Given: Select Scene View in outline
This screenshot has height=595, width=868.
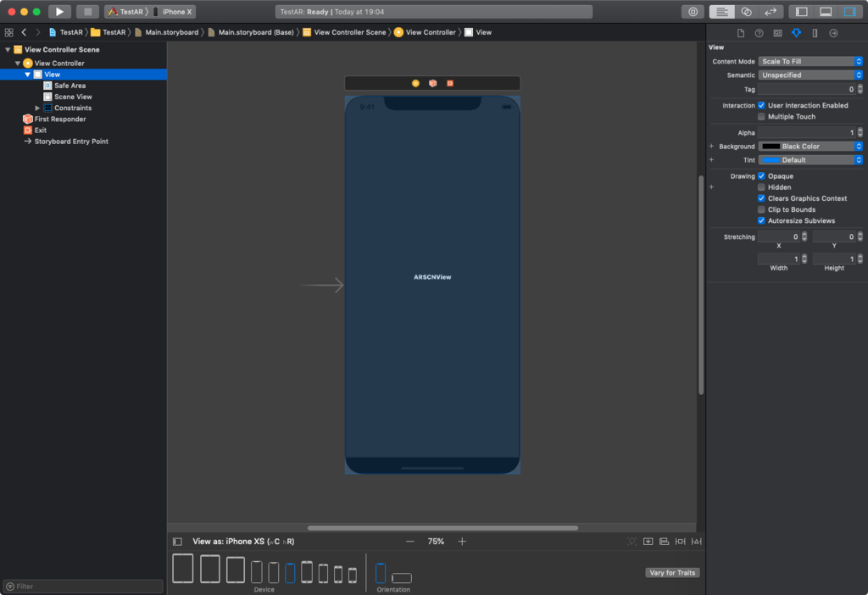Looking at the screenshot, I should pos(73,97).
